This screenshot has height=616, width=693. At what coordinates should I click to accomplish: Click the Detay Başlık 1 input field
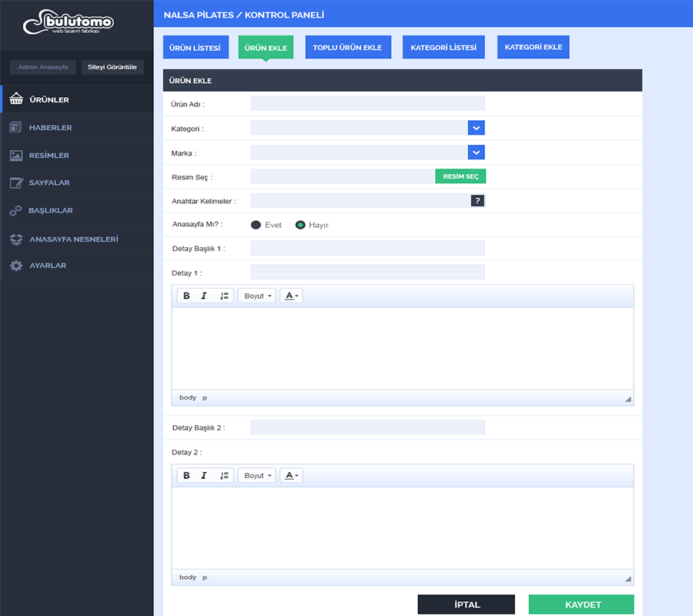[368, 248]
